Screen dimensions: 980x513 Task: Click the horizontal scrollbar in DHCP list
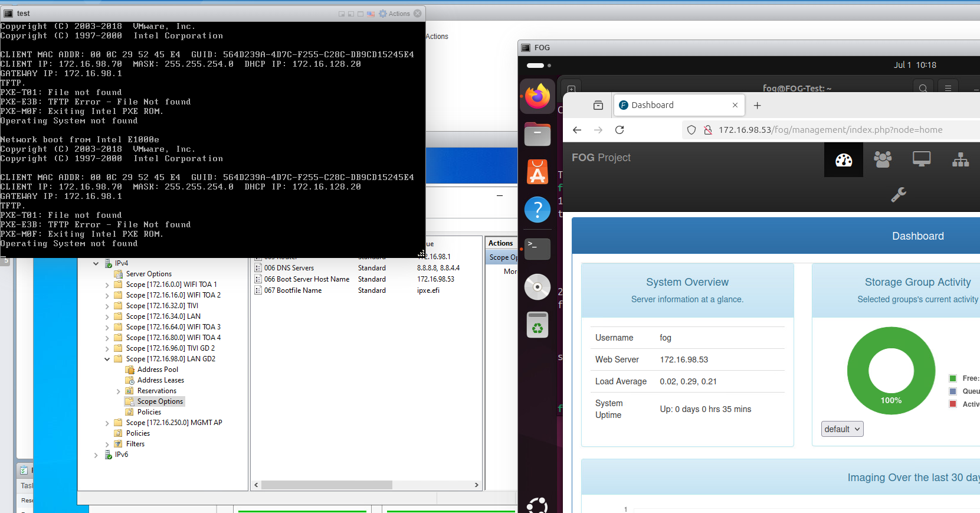327,485
